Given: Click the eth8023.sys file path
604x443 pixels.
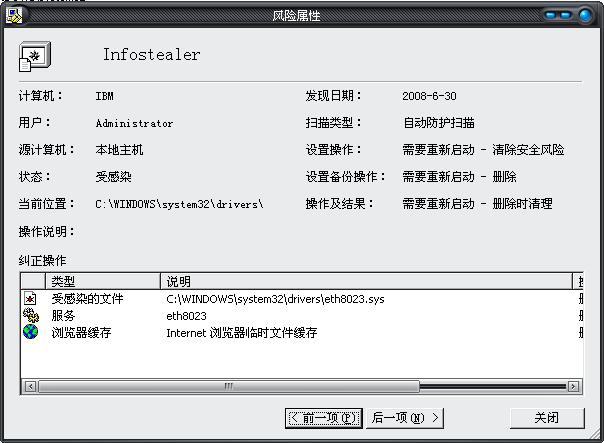Looking at the screenshot, I should [275, 299].
